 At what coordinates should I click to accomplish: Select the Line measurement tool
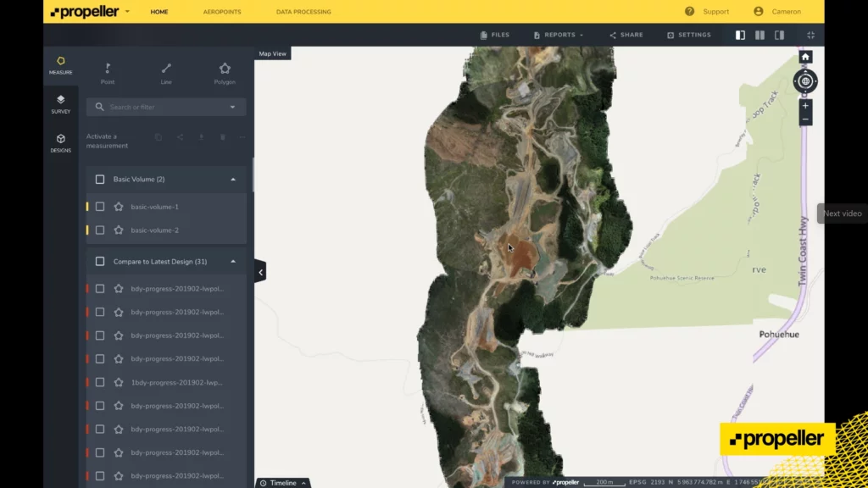coord(166,73)
